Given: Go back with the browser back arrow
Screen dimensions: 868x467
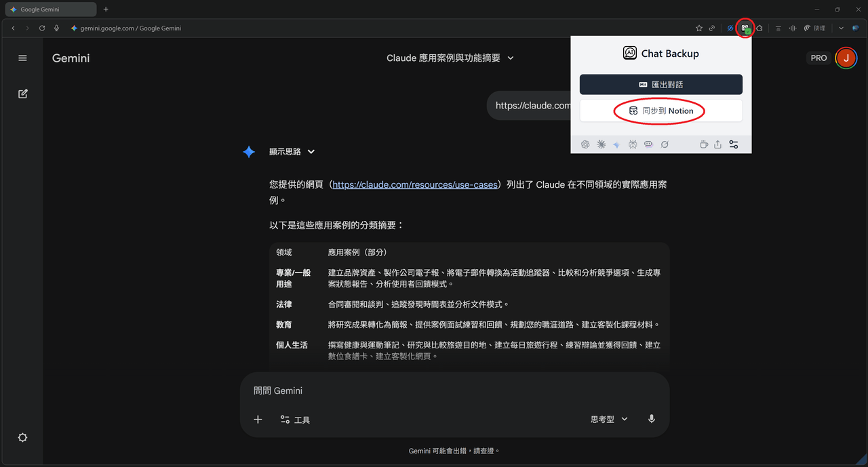Looking at the screenshot, I should point(13,28).
